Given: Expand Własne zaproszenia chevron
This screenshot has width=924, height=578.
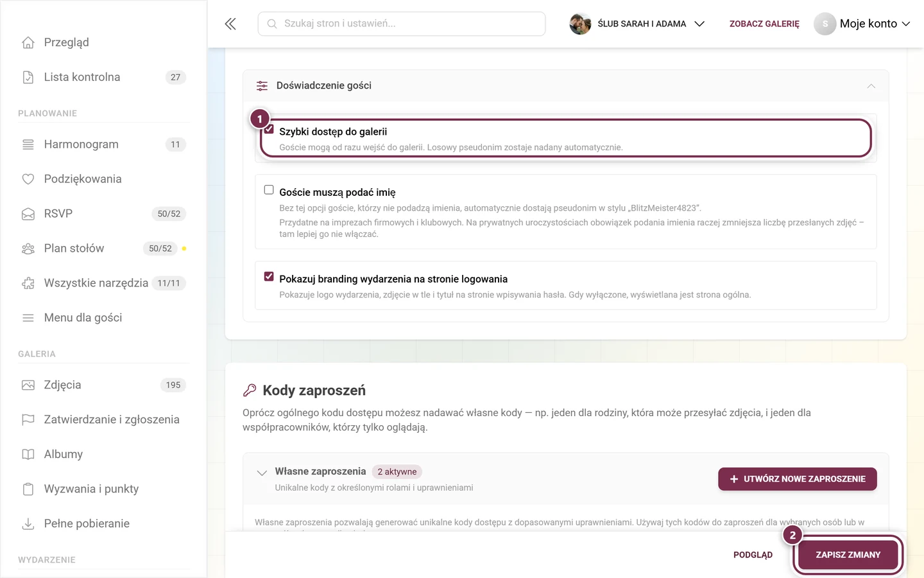Looking at the screenshot, I should pyautogui.click(x=262, y=473).
